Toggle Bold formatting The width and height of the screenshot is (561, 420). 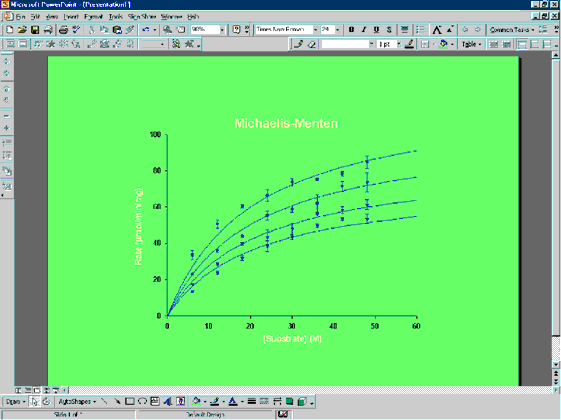(351, 30)
